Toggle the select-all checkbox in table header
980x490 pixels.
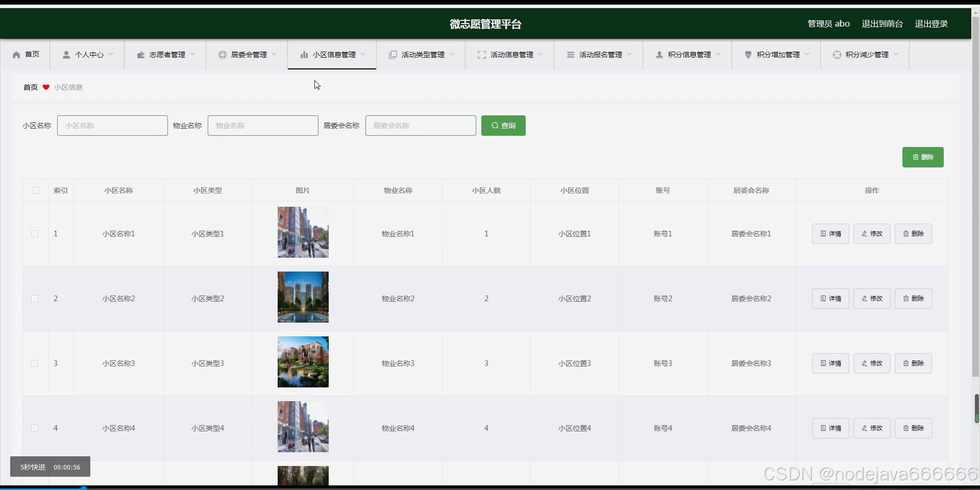click(x=36, y=190)
